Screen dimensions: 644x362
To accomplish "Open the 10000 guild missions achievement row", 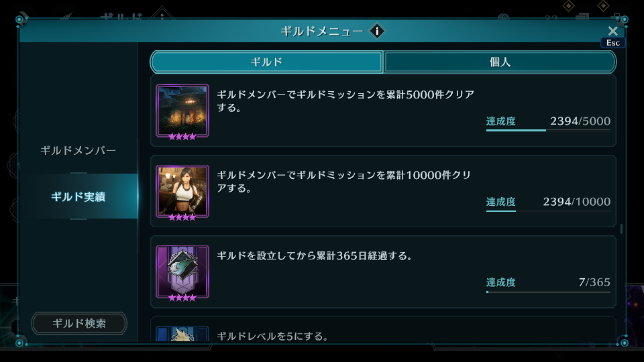I will point(383,191).
